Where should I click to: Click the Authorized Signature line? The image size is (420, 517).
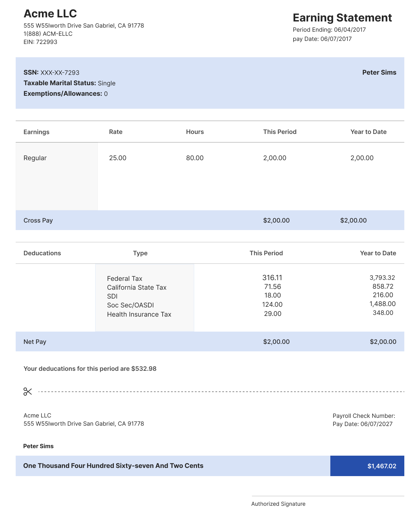coord(328,496)
